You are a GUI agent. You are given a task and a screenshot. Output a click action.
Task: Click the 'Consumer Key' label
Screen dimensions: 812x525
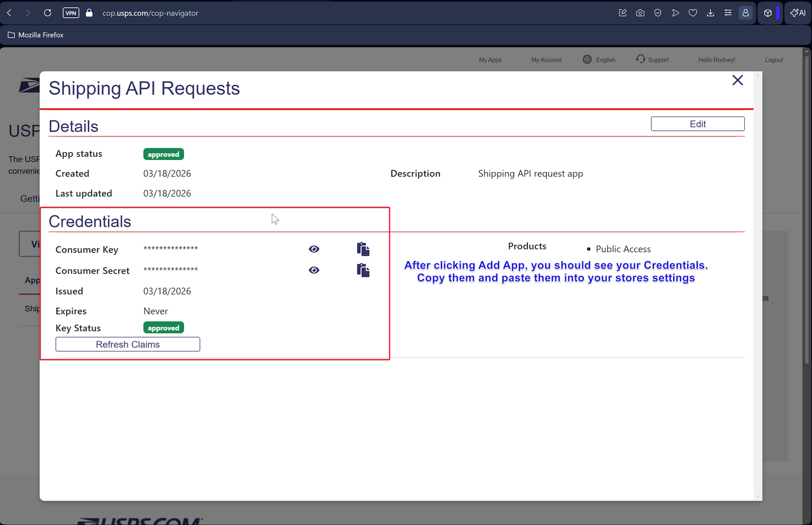(87, 249)
